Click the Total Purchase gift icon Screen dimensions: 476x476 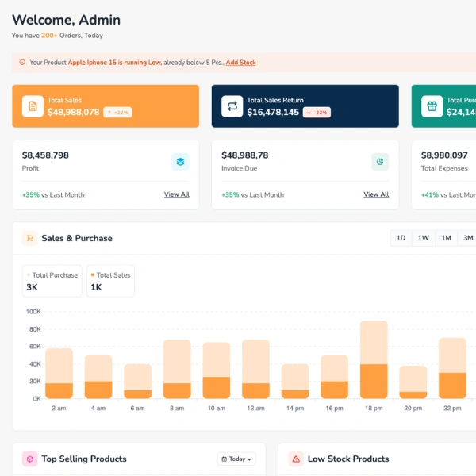(x=432, y=106)
